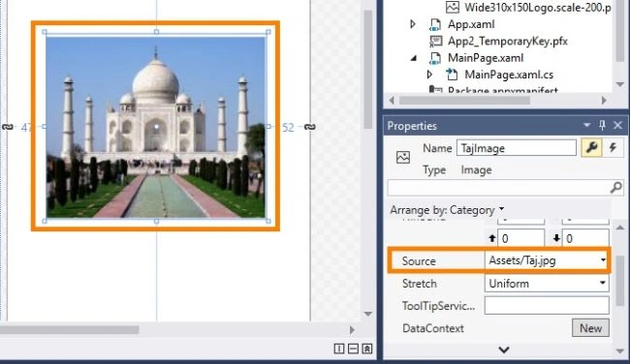Select the Taj Mahal image in designer

pos(155,127)
